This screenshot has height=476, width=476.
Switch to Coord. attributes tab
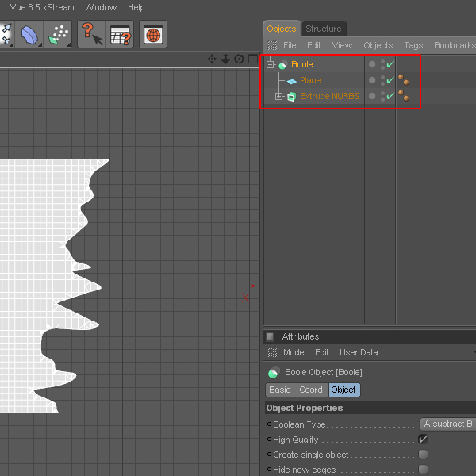(313, 390)
